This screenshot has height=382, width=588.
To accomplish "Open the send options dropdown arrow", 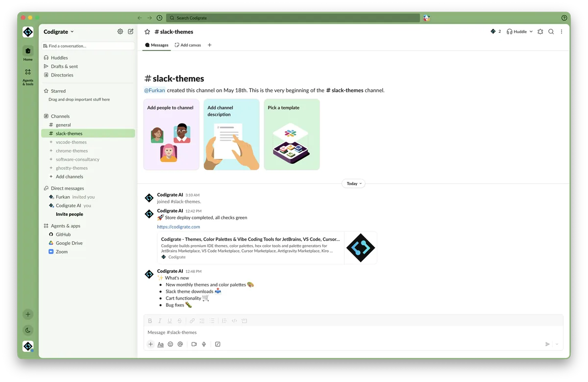I will 557,344.
